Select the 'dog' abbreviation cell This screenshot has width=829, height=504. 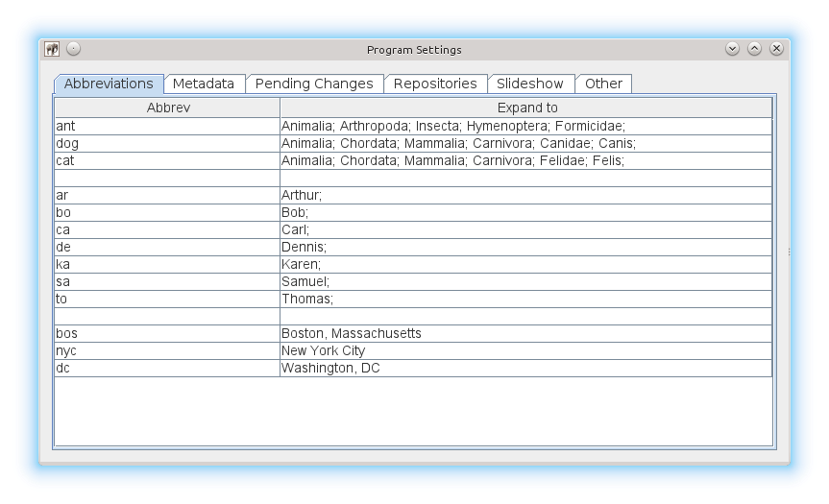[167, 143]
